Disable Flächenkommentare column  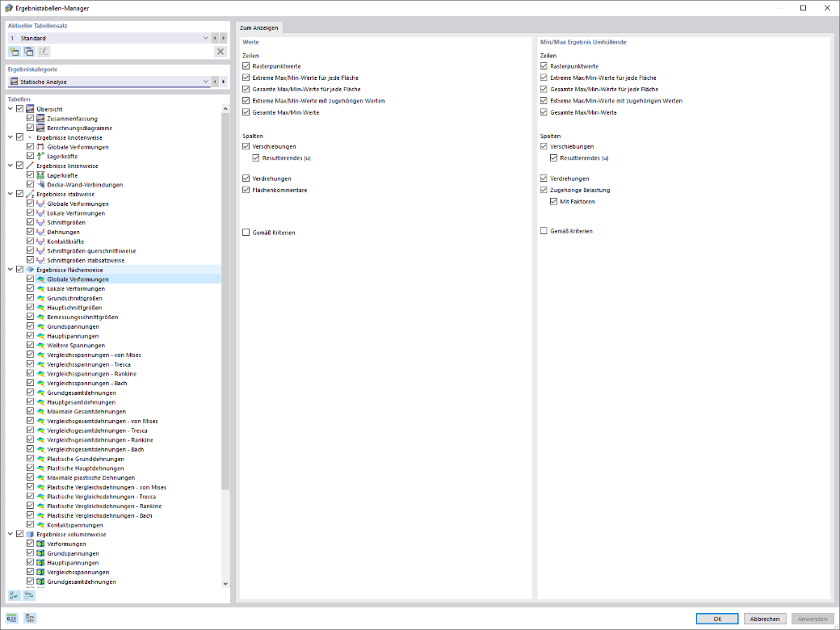click(246, 190)
